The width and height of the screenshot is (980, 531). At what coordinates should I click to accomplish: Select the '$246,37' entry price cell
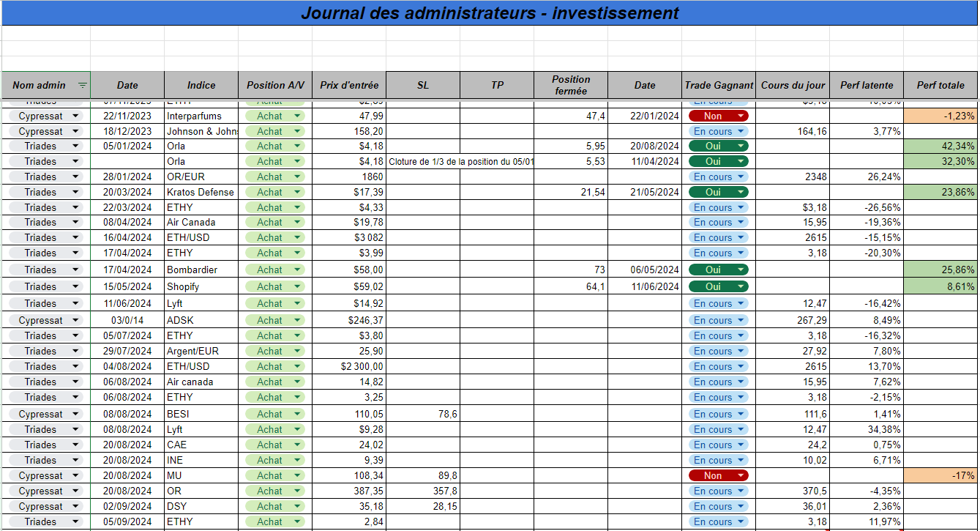click(x=349, y=320)
